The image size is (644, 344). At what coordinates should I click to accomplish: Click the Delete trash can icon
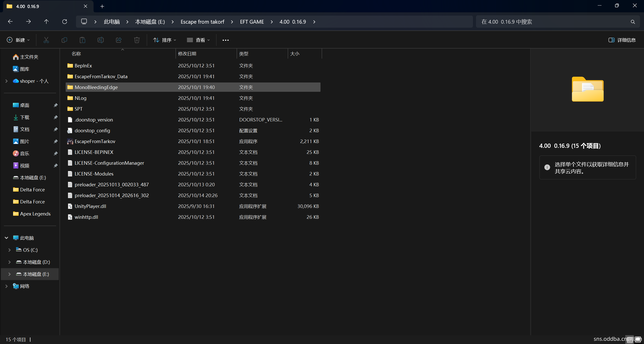pyautogui.click(x=137, y=40)
